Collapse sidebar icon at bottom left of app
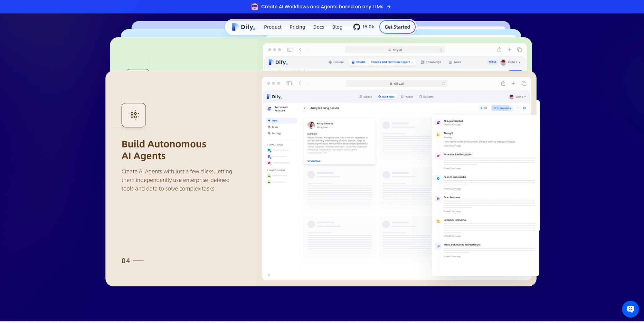The width and height of the screenshot is (644, 323). pyautogui.click(x=269, y=276)
